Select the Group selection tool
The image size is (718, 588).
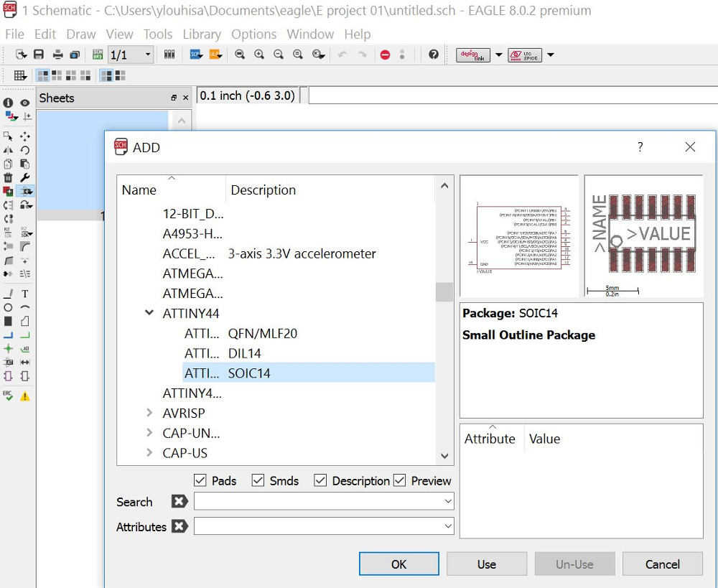[x=8, y=136]
